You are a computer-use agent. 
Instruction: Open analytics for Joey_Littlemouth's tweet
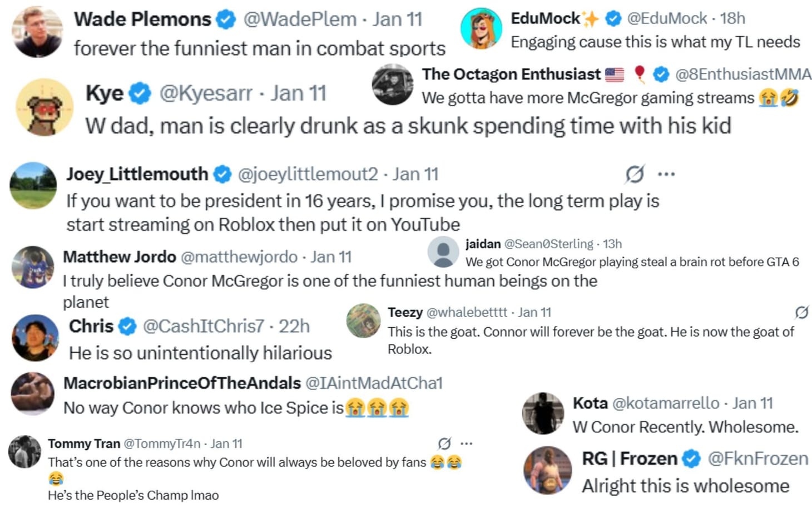coord(634,173)
